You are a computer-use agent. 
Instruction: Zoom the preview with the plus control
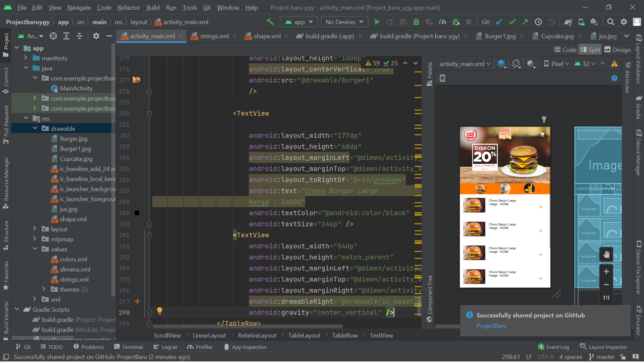[x=606, y=271]
